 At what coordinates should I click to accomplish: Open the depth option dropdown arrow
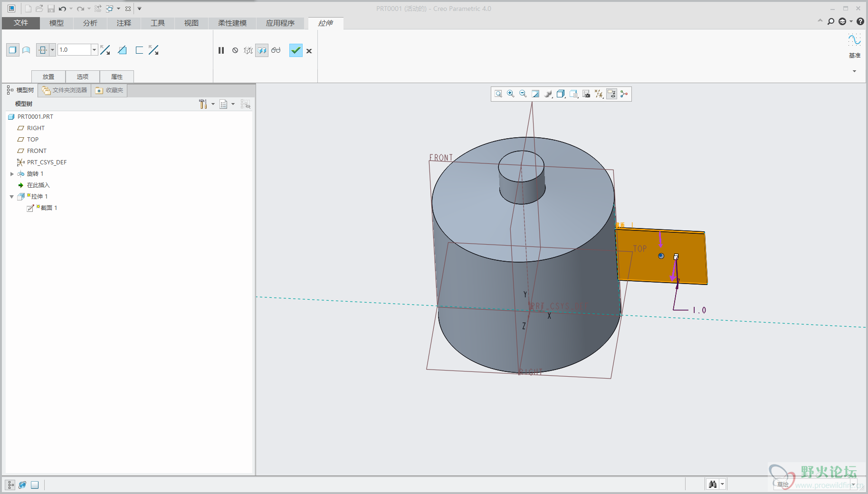(x=53, y=50)
